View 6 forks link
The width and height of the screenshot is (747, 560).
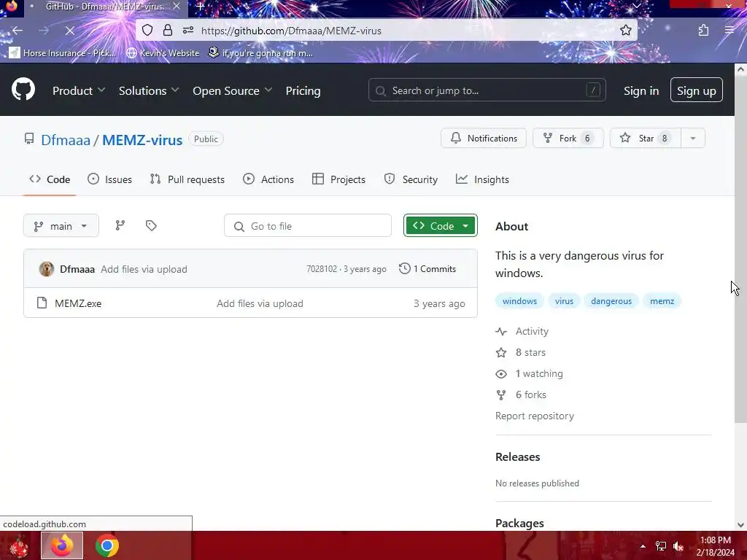(x=521, y=394)
